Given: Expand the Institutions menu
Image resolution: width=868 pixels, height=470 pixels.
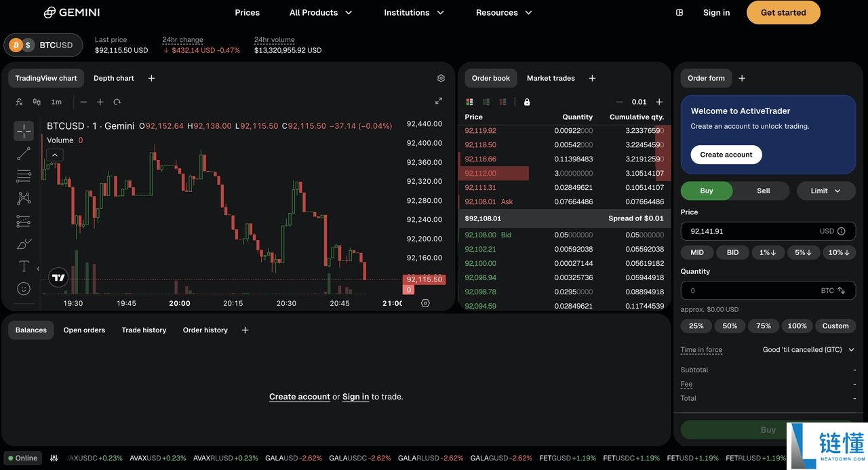Looking at the screenshot, I should pyautogui.click(x=414, y=12).
